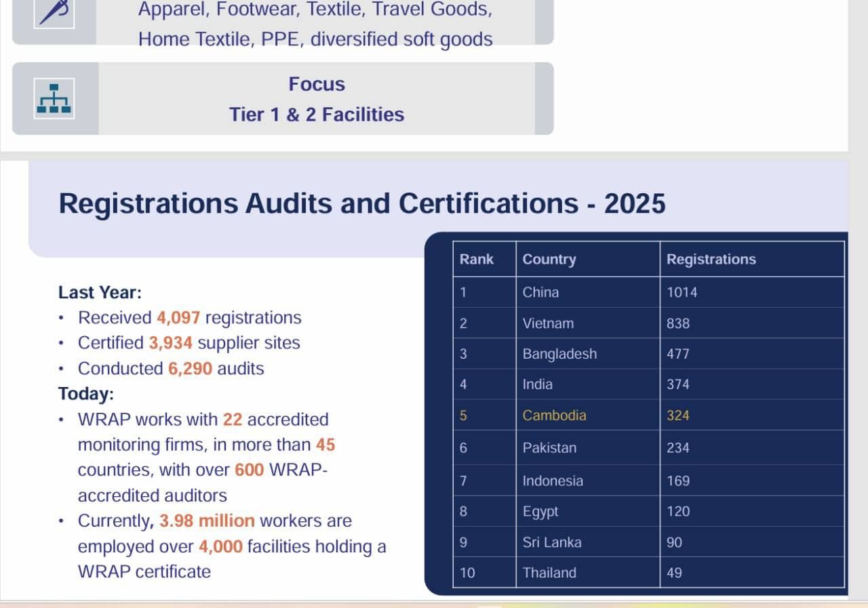Click the "169" registrations value for Indonesia
868x608 pixels.
(678, 481)
